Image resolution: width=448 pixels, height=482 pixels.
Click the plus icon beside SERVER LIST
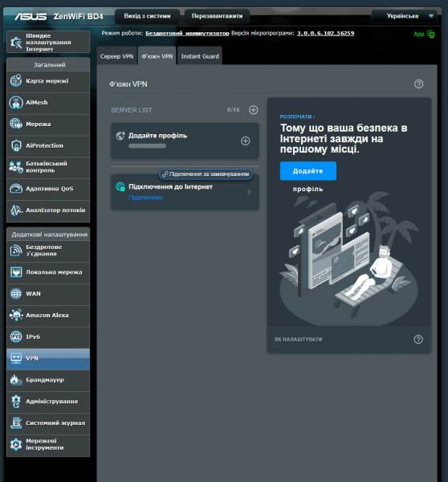[x=253, y=110]
